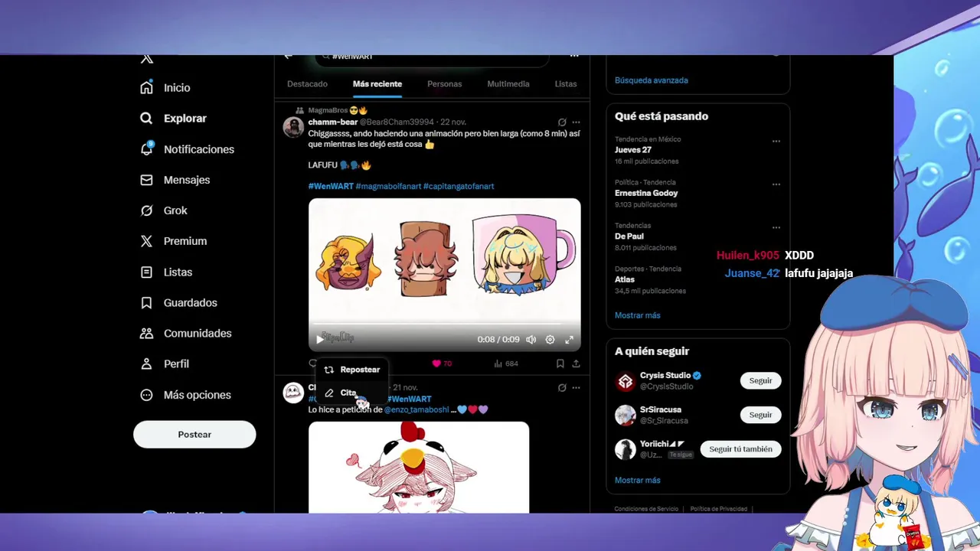Open the mug characters video thumbnail
This screenshot has height=551, width=980.
click(x=444, y=274)
